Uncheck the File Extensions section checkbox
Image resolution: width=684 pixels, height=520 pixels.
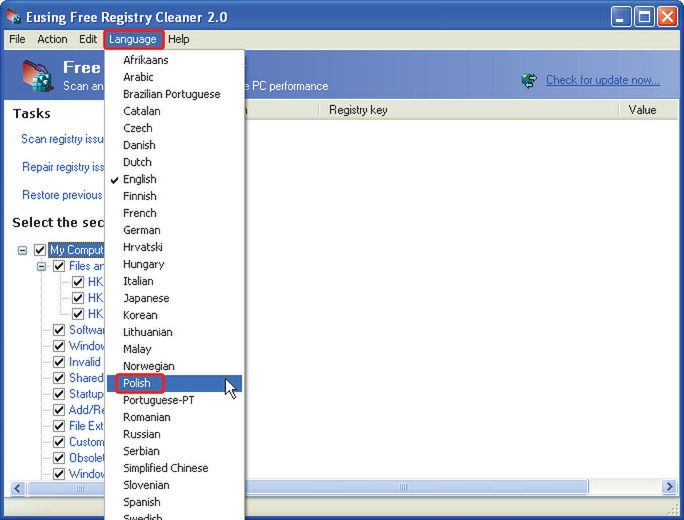click(x=59, y=426)
